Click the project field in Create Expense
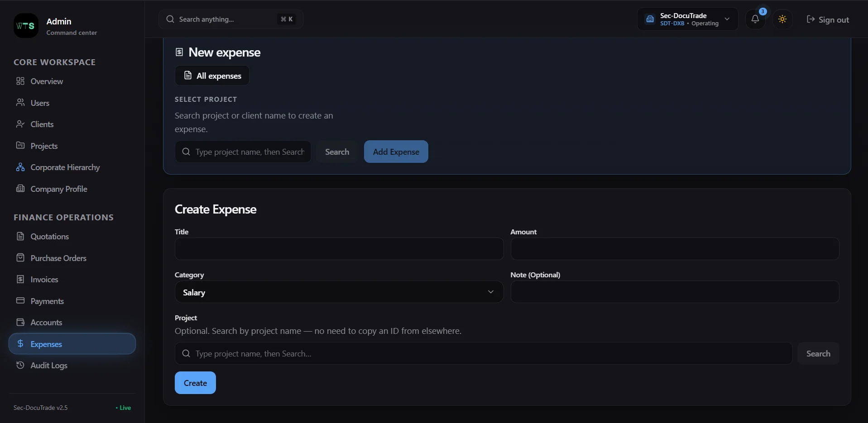 point(484,353)
